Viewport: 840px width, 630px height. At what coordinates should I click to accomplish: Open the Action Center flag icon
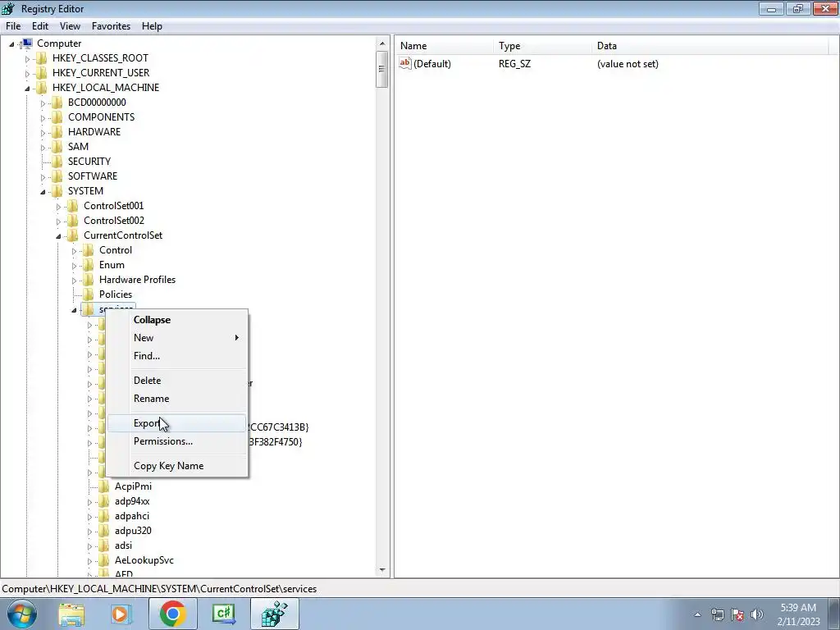(737, 614)
